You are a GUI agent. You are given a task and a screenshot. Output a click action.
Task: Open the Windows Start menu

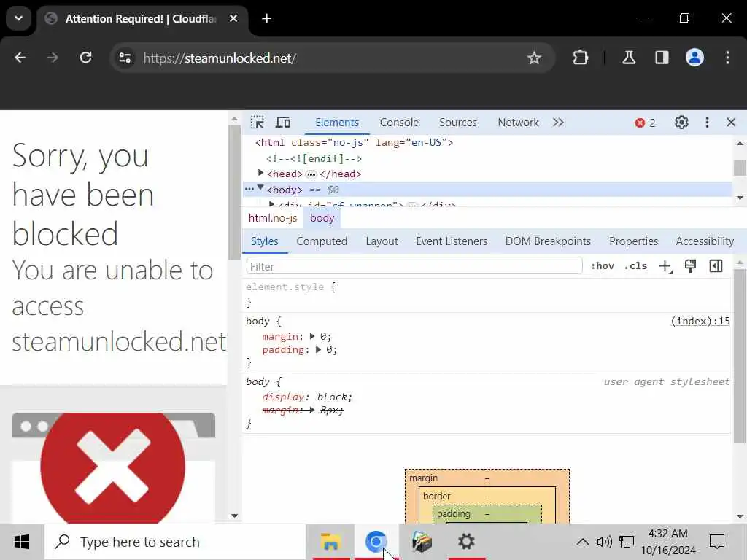21,542
